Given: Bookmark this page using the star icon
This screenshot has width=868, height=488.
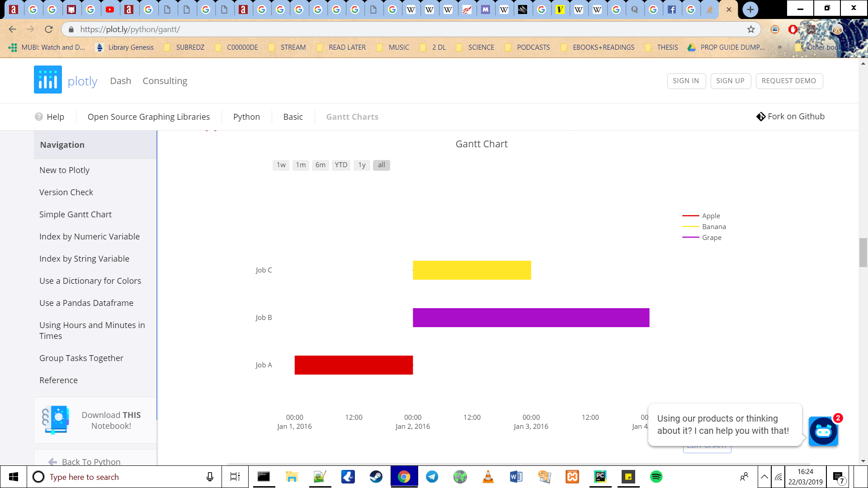Looking at the screenshot, I should [x=751, y=29].
